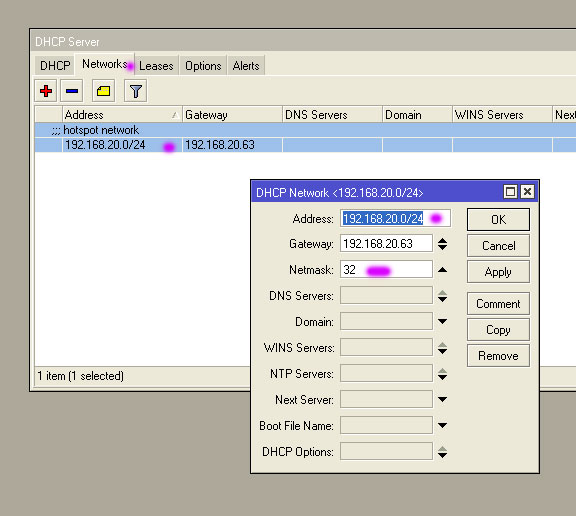Screen dimensions: 576x516
Task: Expand the Boot File Name arrow
Action: pyautogui.click(x=443, y=426)
